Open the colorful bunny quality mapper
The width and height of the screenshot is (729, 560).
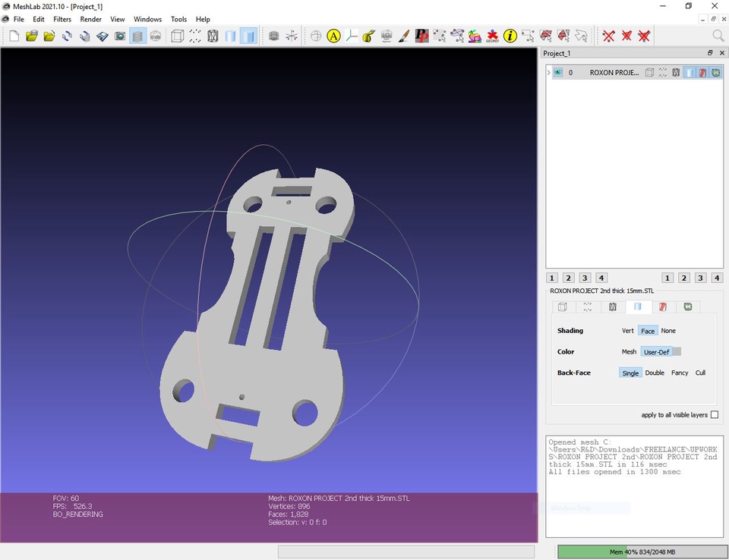click(475, 36)
